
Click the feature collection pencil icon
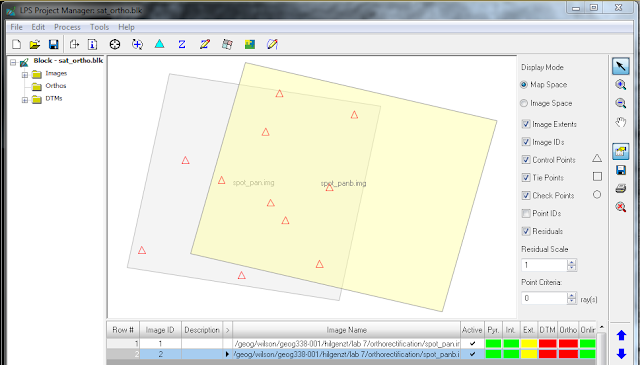[272, 44]
